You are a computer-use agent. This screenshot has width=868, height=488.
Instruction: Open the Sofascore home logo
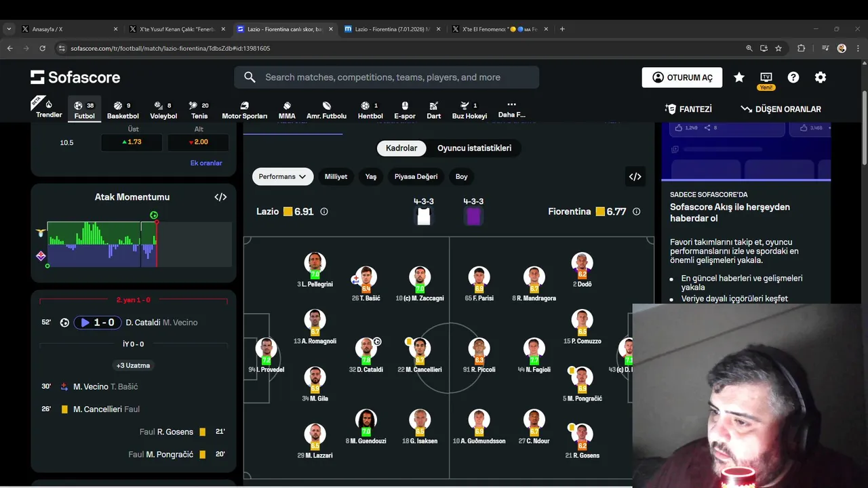(x=75, y=77)
